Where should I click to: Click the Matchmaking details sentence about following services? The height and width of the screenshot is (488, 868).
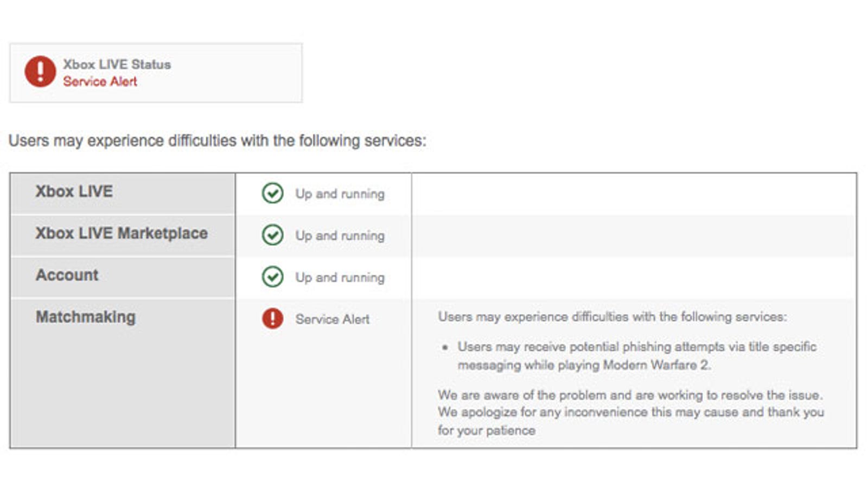(x=612, y=317)
